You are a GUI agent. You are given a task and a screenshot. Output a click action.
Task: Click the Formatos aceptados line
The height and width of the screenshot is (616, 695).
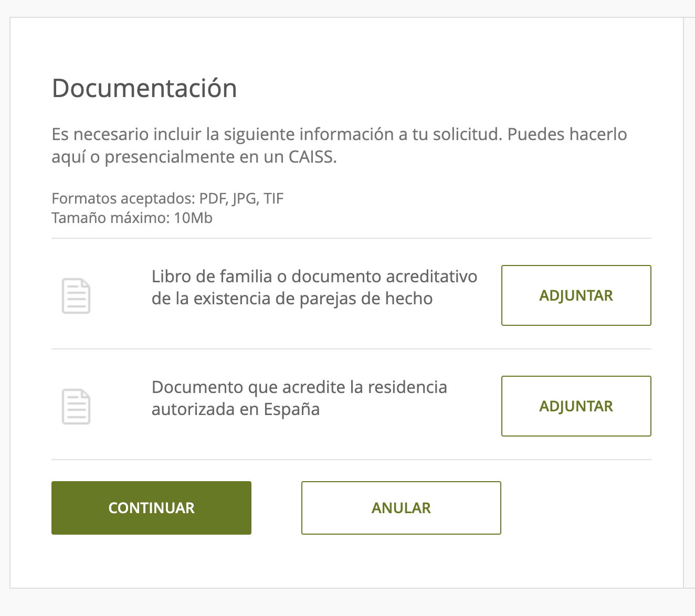pyautogui.click(x=167, y=199)
